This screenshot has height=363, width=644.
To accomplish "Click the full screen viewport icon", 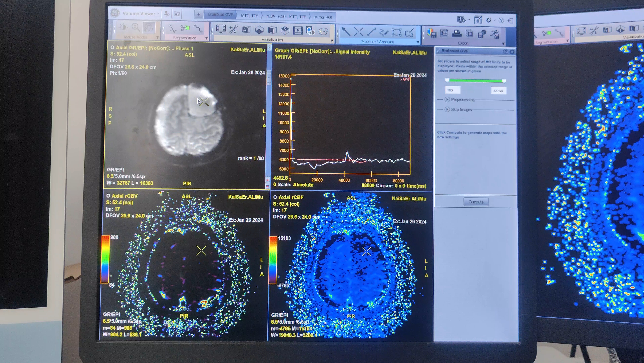I will coord(221,29).
